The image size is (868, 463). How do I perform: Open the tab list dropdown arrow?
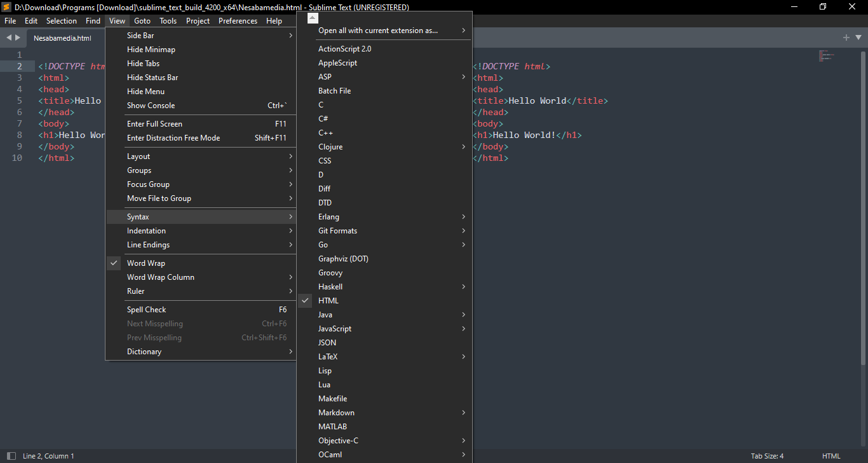tap(857, 38)
